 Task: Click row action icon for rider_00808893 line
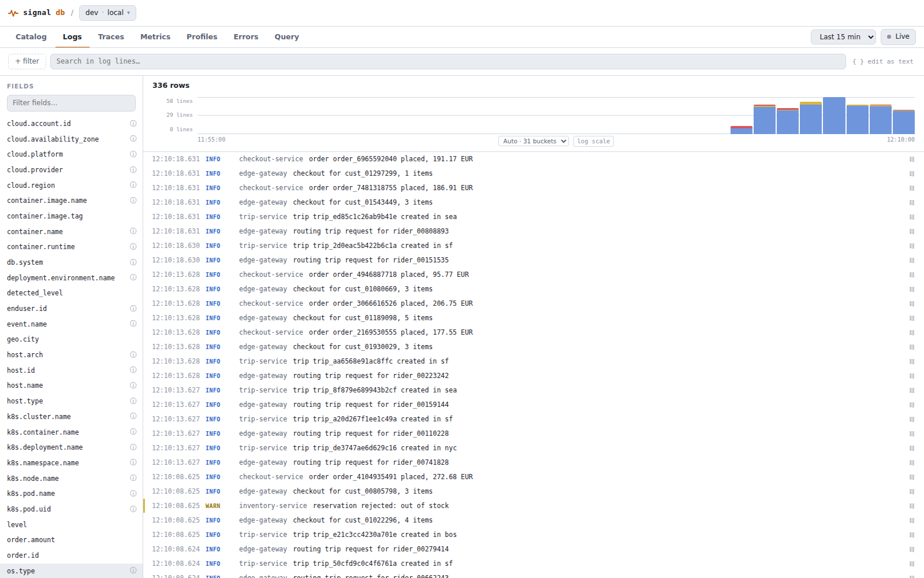(x=912, y=231)
